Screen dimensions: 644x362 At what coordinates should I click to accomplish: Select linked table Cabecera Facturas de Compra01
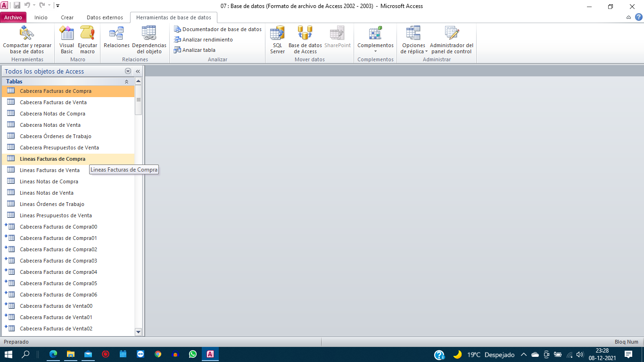point(68,238)
